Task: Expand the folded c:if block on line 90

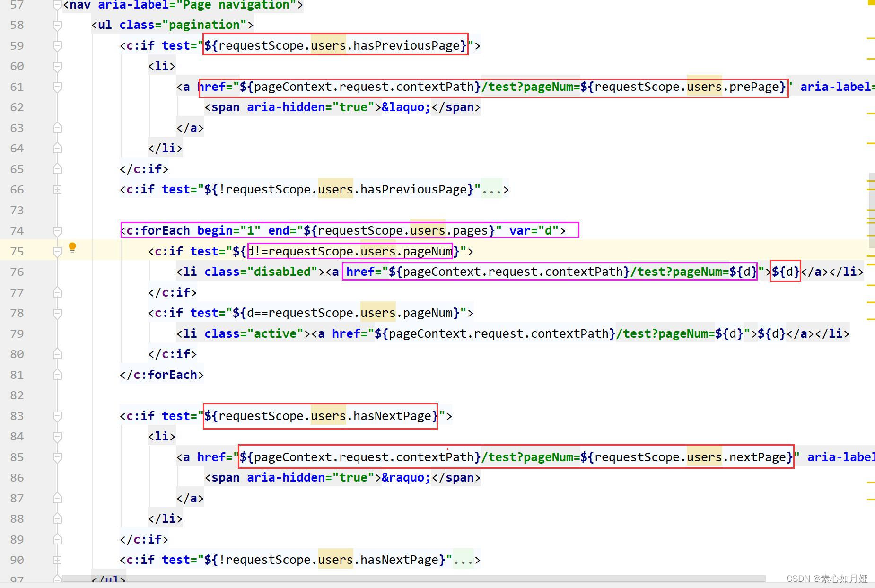Action: pos(57,560)
